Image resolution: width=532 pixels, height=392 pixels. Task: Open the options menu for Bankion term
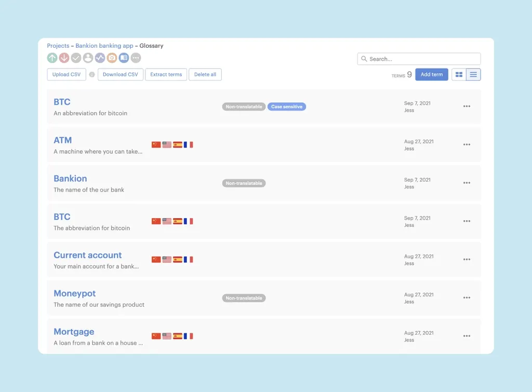[467, 183]
